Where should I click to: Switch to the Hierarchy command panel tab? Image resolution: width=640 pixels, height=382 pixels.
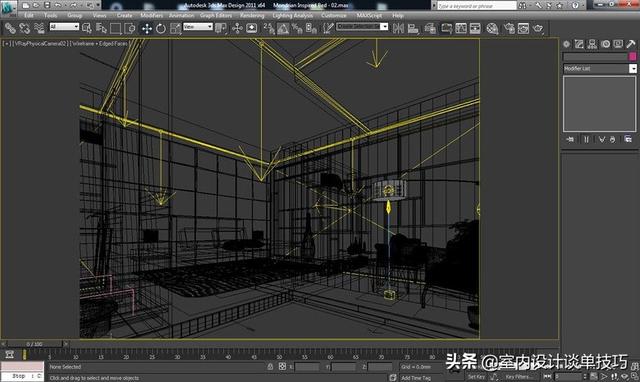(592, 44)
